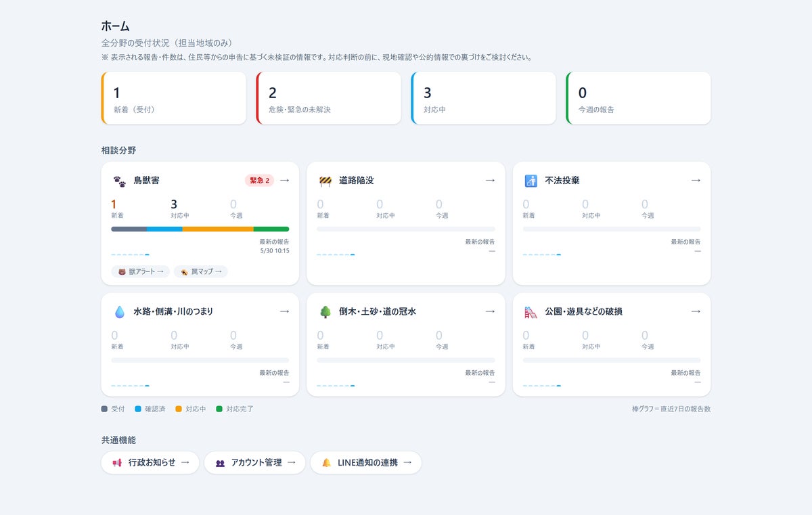812x515 pixels.
Task: Click the orange segment of 鳥獣害 status bar
Action: [x=218, y=229]
